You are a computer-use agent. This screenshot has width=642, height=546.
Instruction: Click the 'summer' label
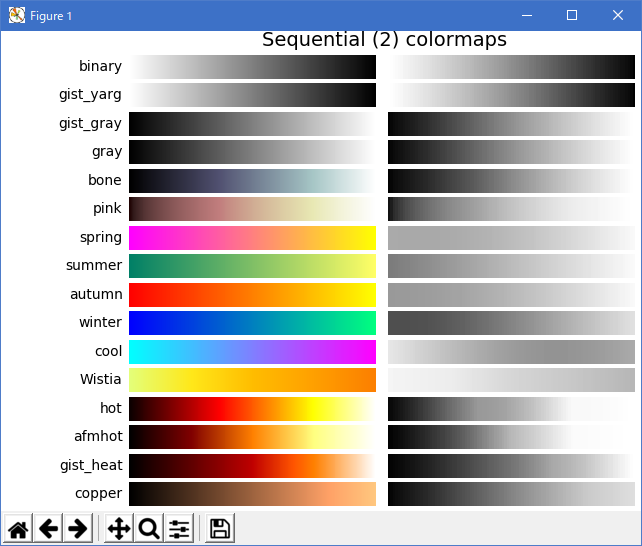94,266
